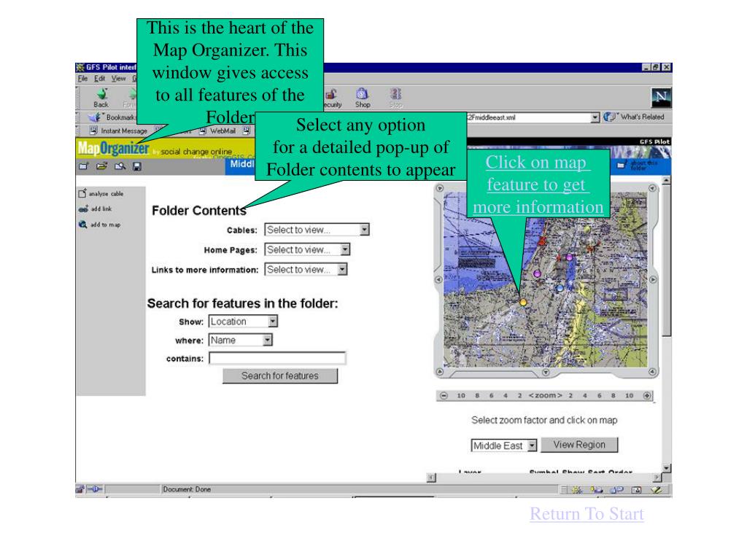
Task: Select the add link sidebar tool
Action: [x=96, y=209]
